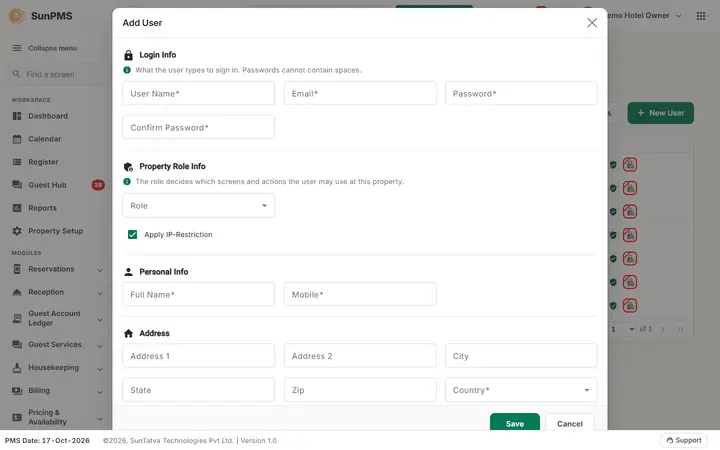
Task: Click the Calendar sidebar icon
Action: pos(17,139)
